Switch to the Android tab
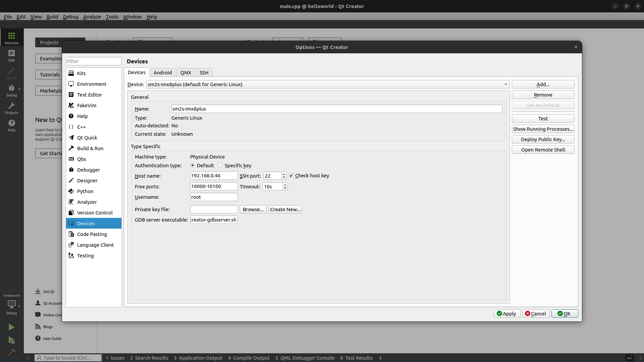This screenshot has width=644, height=362. point(162,73)
